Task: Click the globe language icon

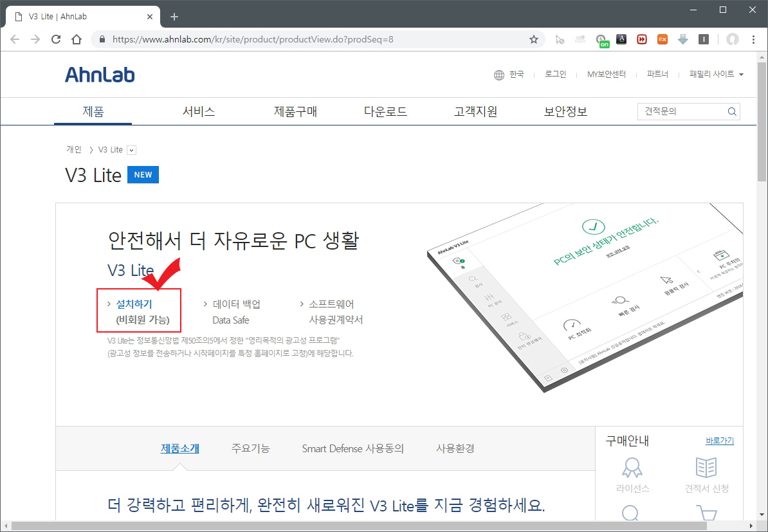Action: tap(498, 75)
